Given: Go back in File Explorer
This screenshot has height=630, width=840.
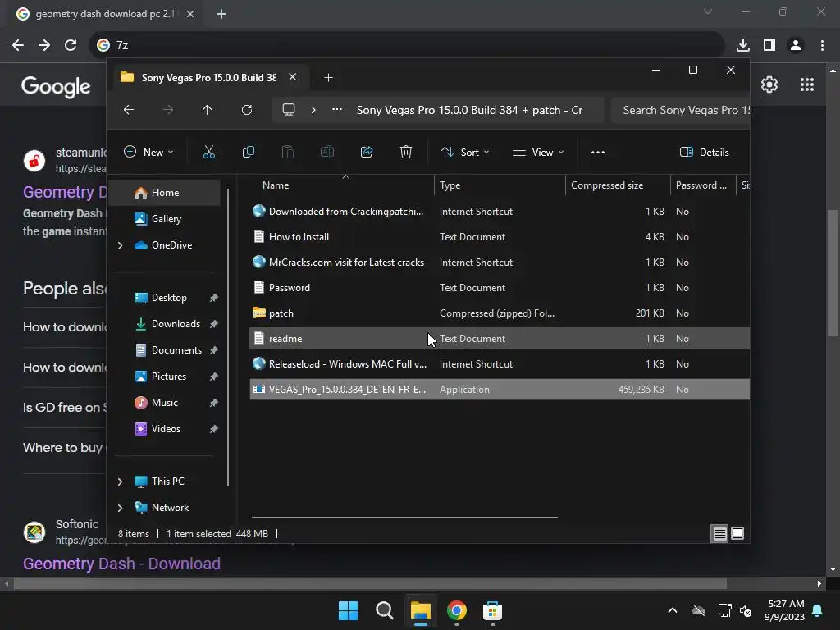Looking at the screenshot, I should tap(129, 110).
